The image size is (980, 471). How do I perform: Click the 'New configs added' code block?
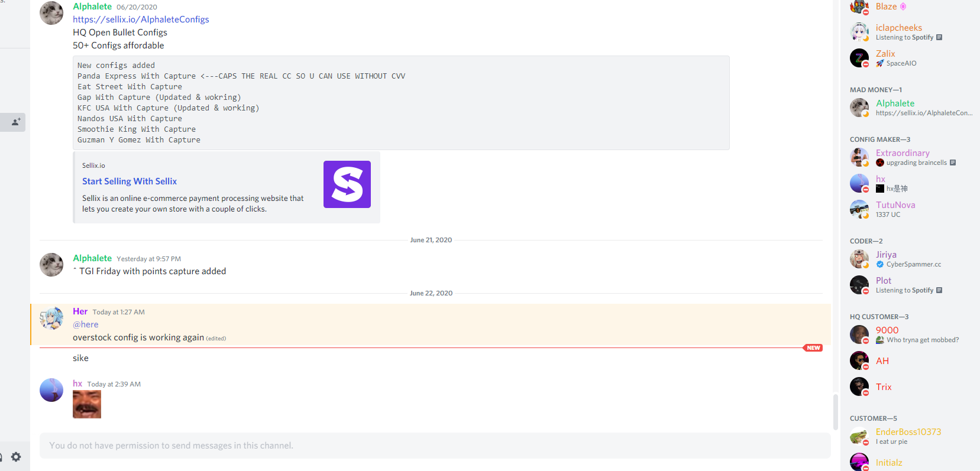[x=401, y=103]
